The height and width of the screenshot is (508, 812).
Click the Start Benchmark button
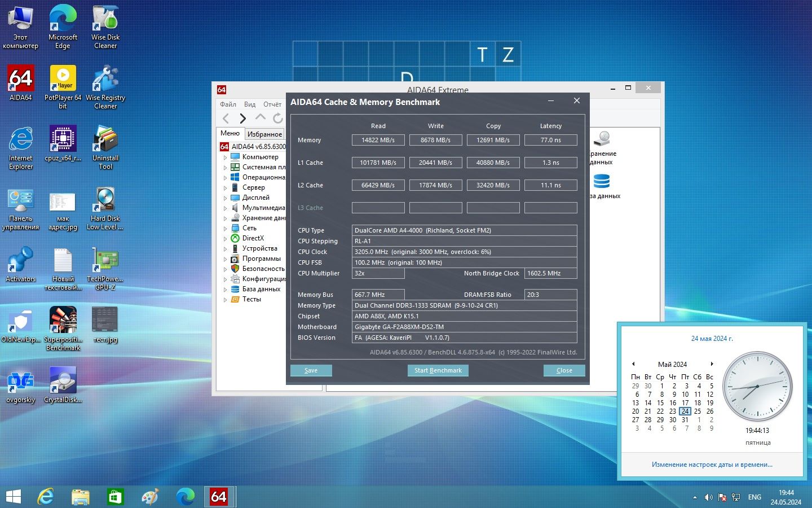click(438, 370)
